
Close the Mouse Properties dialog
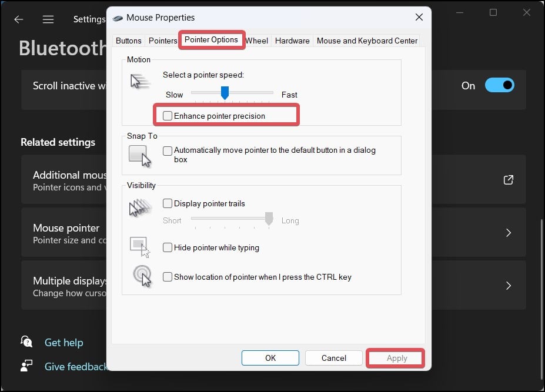point(419,17)
